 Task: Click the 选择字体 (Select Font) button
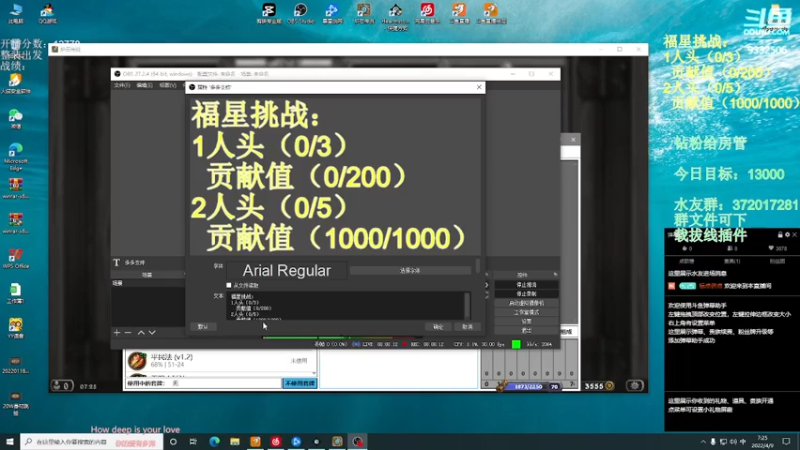click(x=410, y=270)
